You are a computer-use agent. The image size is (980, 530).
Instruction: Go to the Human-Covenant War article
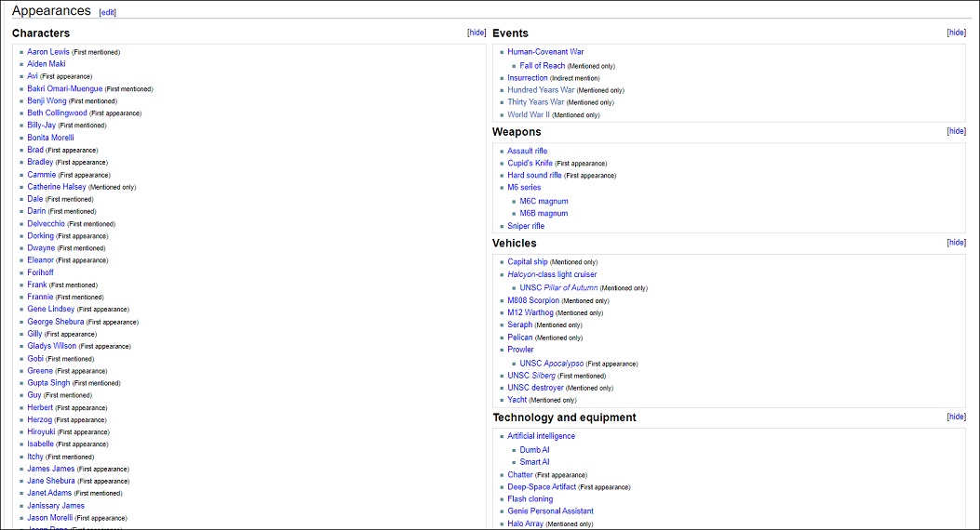545,52
